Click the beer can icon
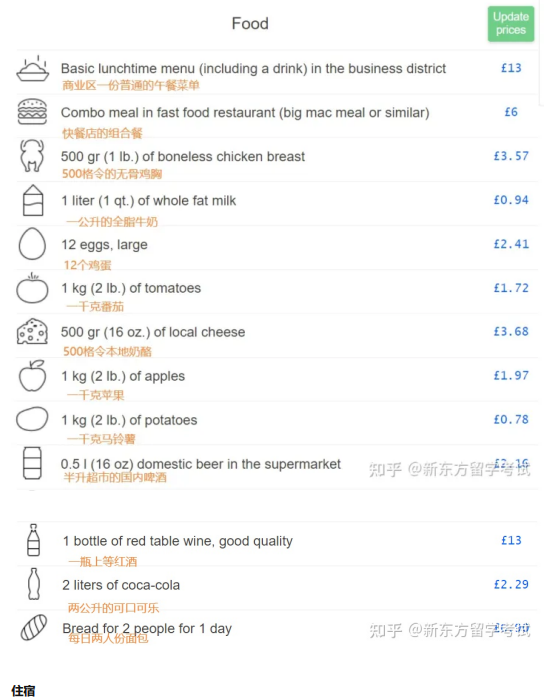The image size is (559, 700). click(32, 463)
